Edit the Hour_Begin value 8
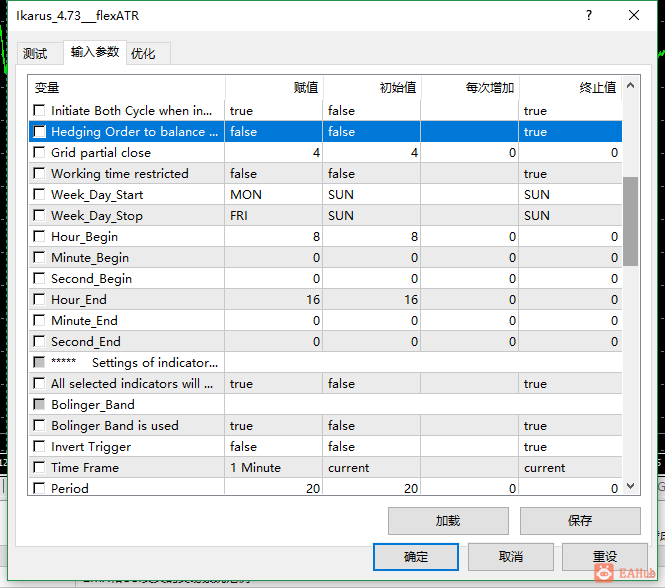665x588 pixels. 274,236
